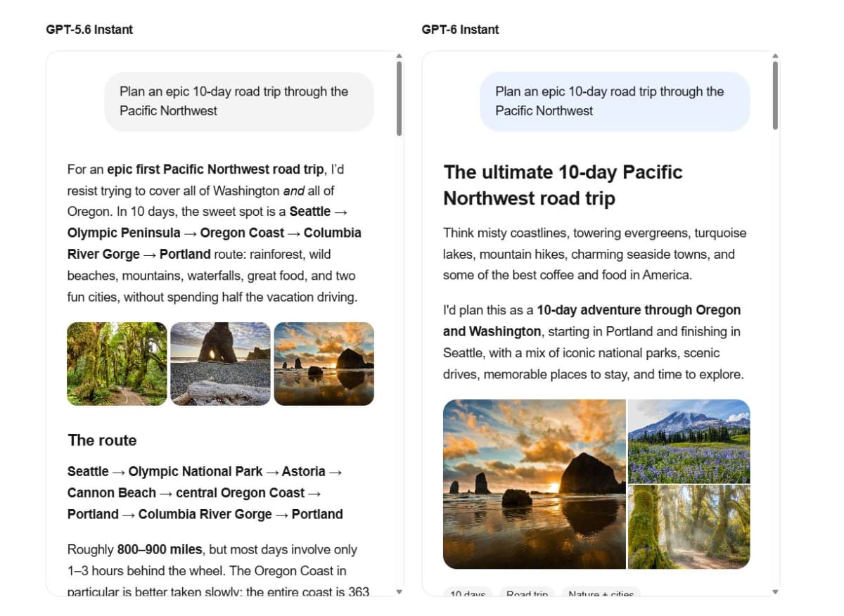Image resolution: width=844 pixels, height=616 pixels.
Task: Open the small sunset sea stack photo in GPT-5.6 panel
Action: pyautogui.click(x=324, y=364)
